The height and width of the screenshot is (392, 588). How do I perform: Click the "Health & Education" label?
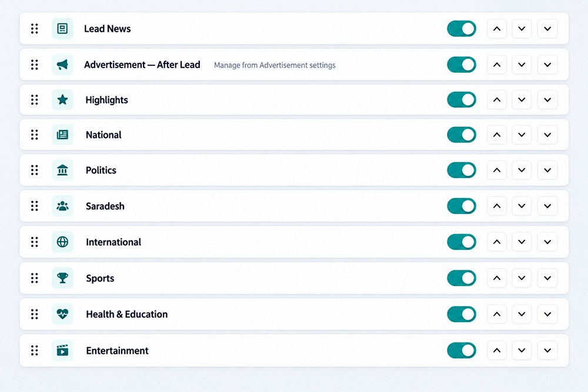point(127,314)
